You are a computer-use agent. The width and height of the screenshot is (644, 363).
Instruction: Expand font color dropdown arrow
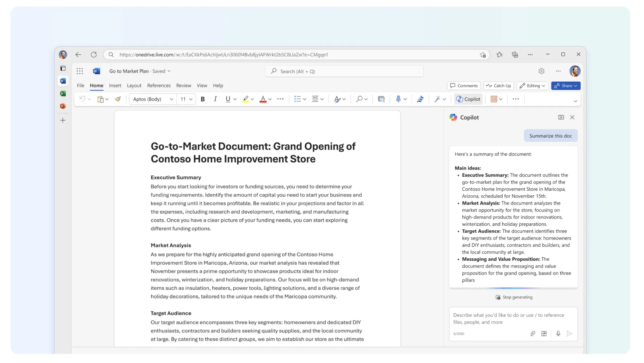click(270, 99)
